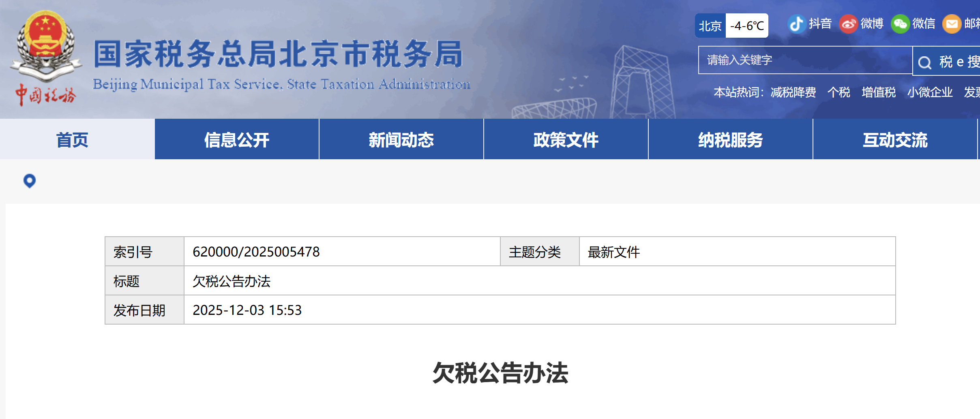
Task: Select the 小微企业 hot word
Action: coord(931,92)
